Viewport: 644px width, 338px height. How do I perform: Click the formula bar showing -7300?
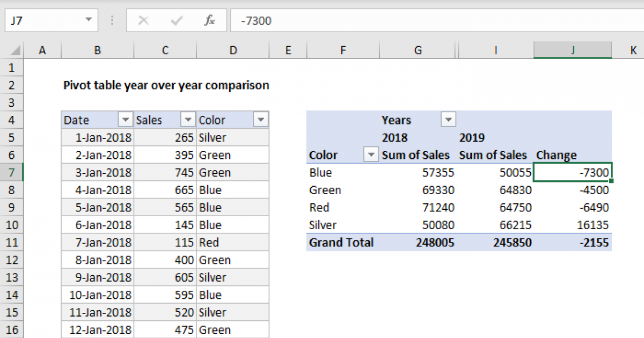429,21
